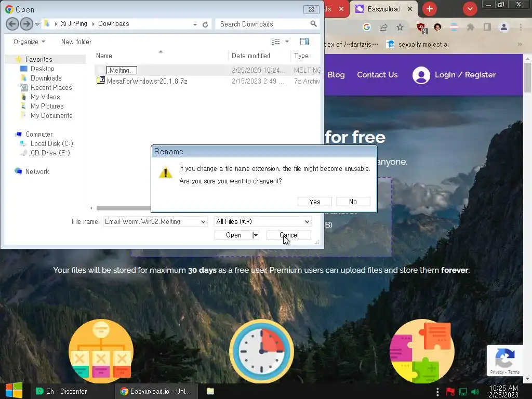This screenshot has width=532, height=399.
Task: Click Yes in the Rename dialog
Action: [x=314, y=202]
